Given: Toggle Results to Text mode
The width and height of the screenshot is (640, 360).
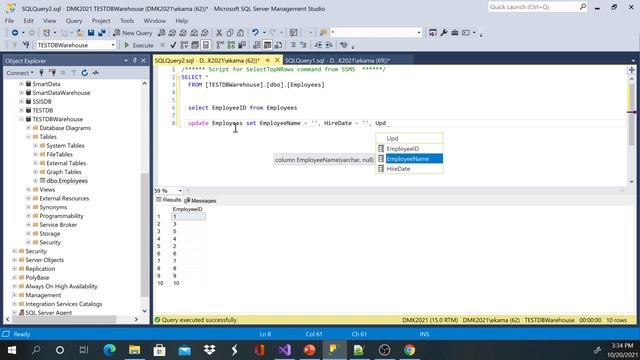Looking at the screenshot, I should pos(257,45).
